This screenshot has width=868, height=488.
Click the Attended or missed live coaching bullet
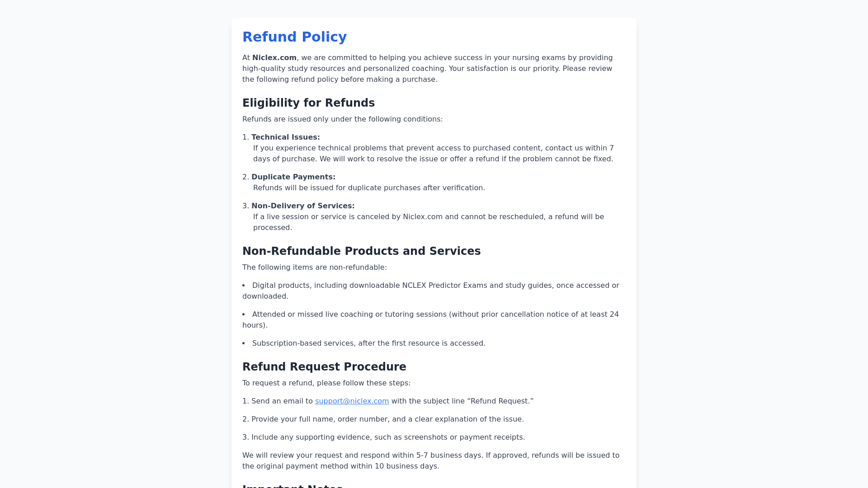tap(431, 320)
